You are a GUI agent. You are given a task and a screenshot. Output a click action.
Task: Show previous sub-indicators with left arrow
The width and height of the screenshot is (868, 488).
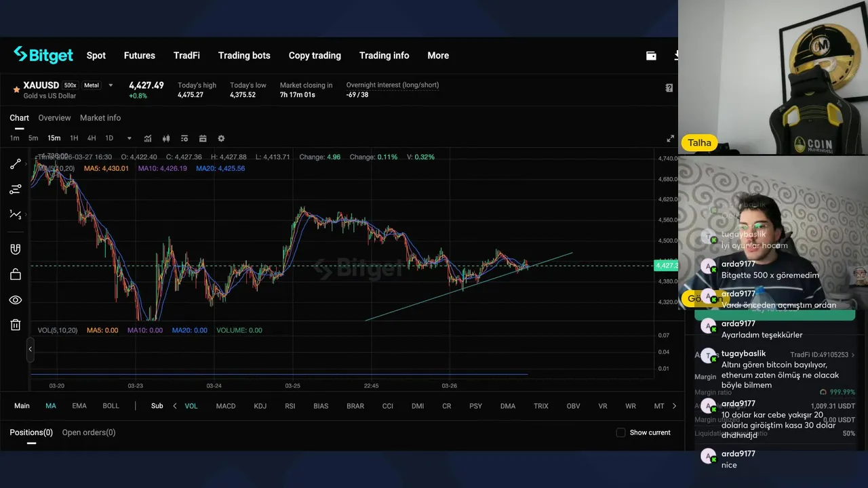point(175,406)
